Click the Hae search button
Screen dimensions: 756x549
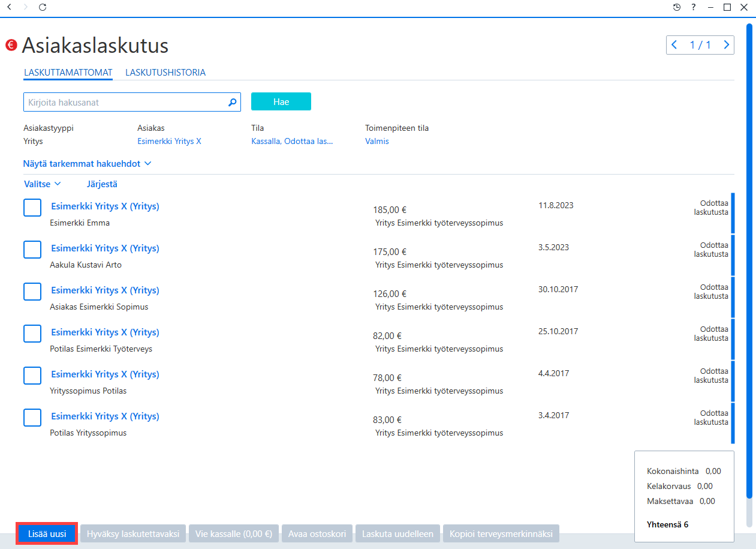(281, 101)
